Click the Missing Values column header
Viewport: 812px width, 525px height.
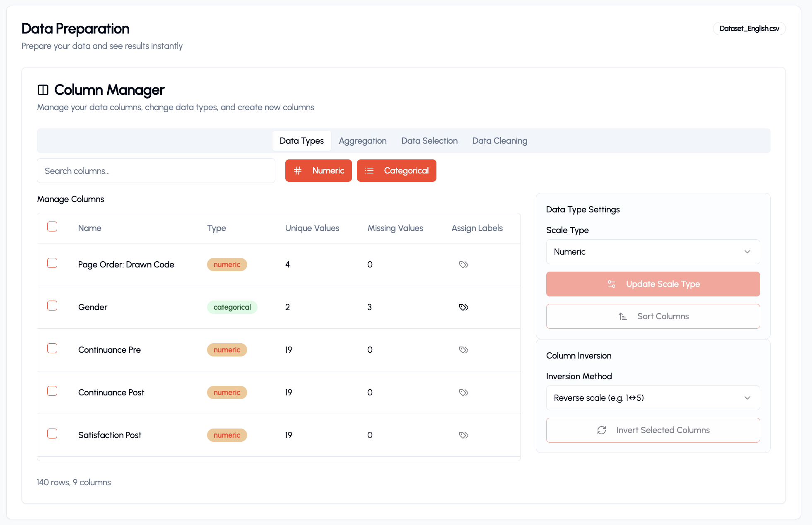395,228
